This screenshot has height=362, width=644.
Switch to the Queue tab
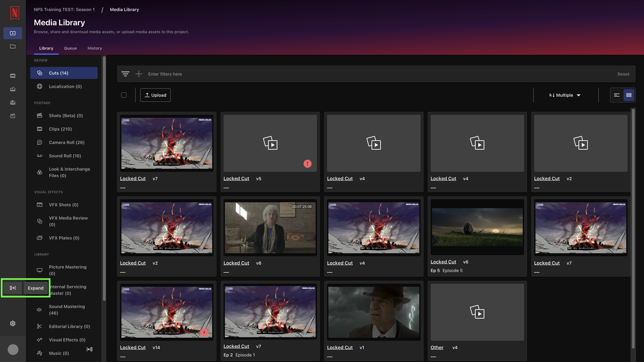pyautogui.click(x=70, y=48)
